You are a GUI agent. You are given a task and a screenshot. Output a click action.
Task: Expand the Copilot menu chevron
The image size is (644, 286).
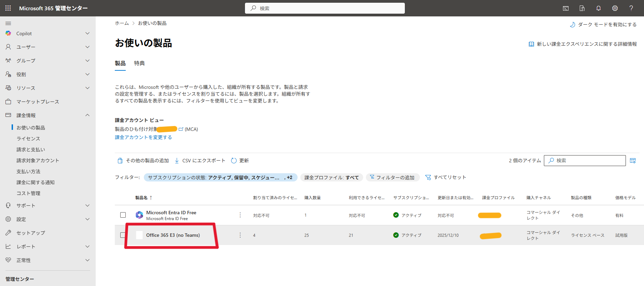click(x=87, y=33)
